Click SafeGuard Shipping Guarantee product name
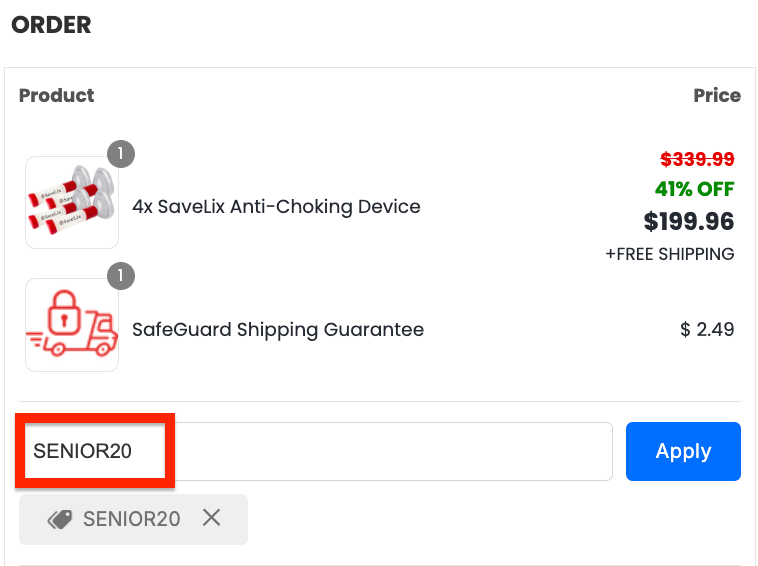Image resolution: width=758 pixels, height=566 pixels. 278,330
